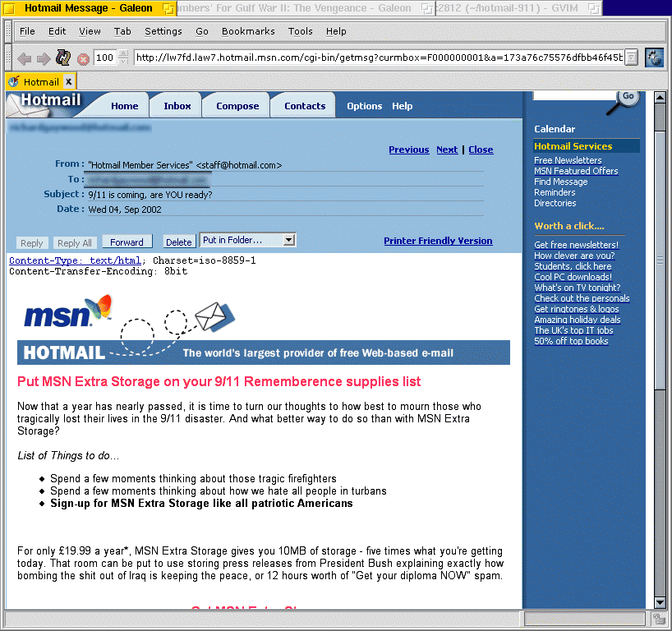Switch to the GVIM hotmail-911 window
The width and height of the screenshot is (672, 631).
click(518, 7)
